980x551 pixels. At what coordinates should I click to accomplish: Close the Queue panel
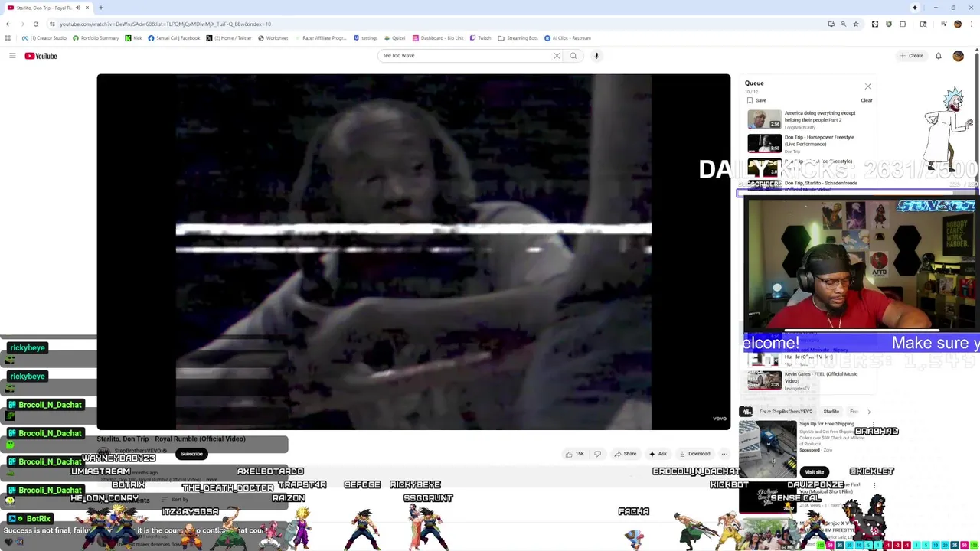pos(867,86)
